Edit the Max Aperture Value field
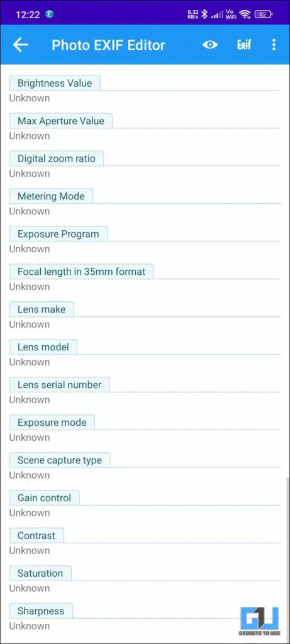The width and height of the screenshot is (290, 644). tap(145, 128)
